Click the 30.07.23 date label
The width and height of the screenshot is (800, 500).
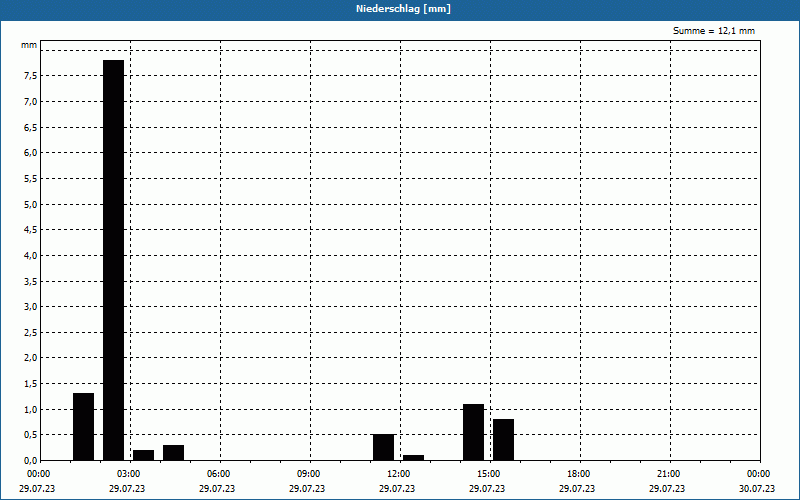click(757, 489)
